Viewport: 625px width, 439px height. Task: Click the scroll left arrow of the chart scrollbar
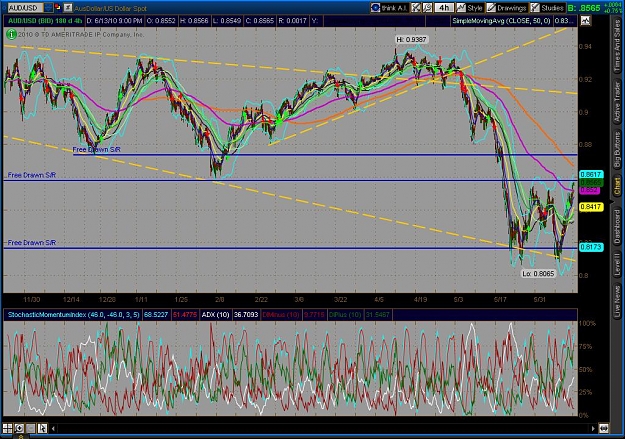[53, 429]
